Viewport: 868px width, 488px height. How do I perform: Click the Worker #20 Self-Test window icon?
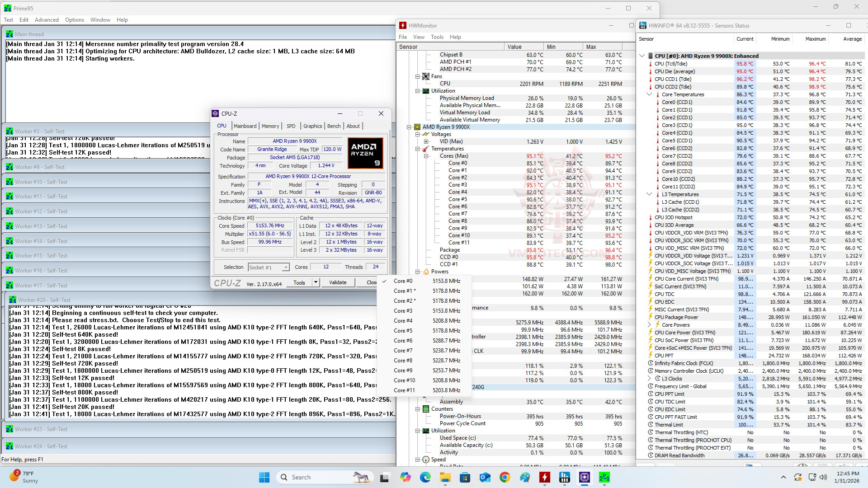(13, 300)
